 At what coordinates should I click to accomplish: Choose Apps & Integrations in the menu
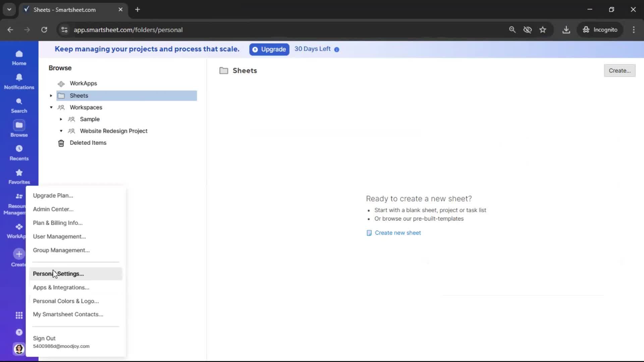pyautogui.click(x=61, y=287)
